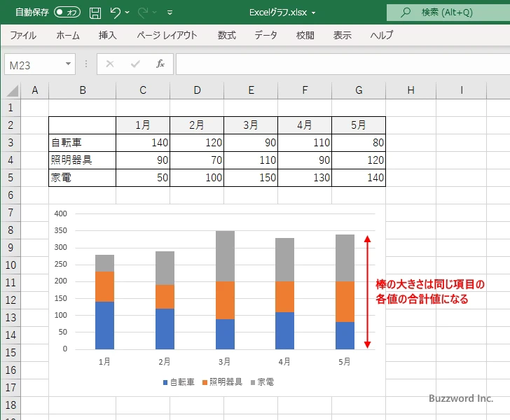Click inside the formula bar input area
Image resolution: width=510 pixels, height=420 pixels.
(x=343, y=64)
